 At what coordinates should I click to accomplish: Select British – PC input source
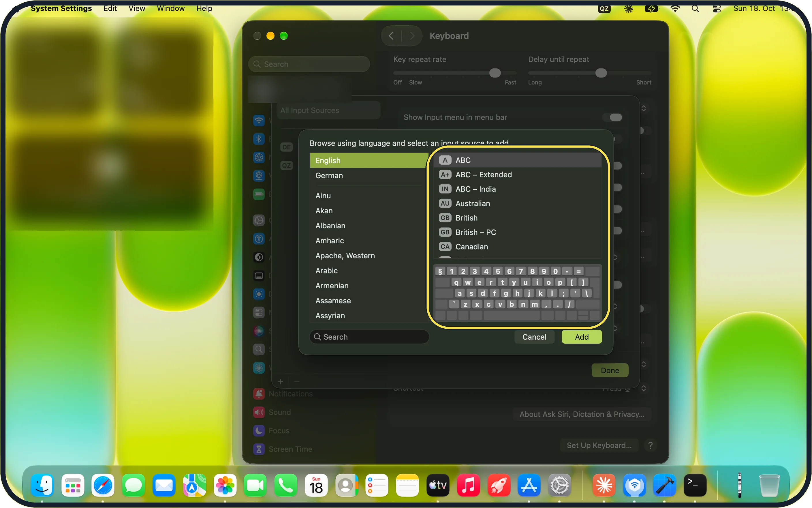coord(517,232)
